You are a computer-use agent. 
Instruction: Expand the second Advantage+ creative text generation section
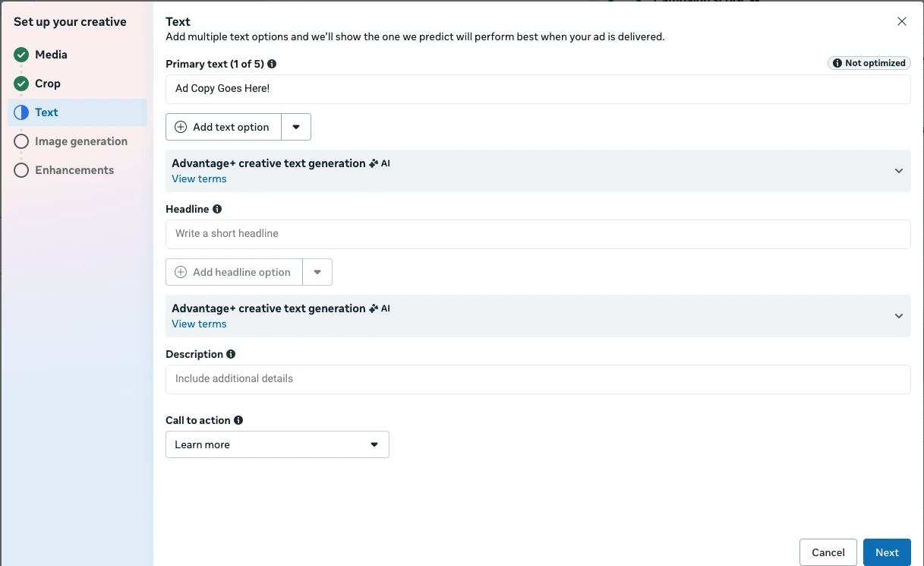[899, 316]
